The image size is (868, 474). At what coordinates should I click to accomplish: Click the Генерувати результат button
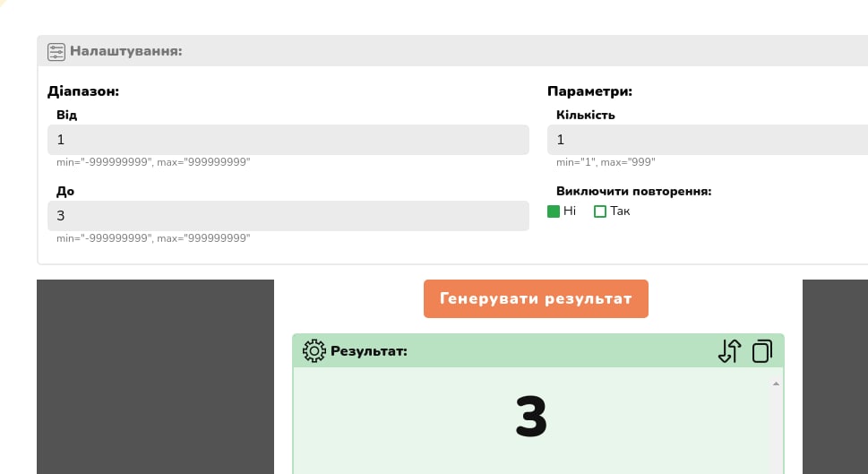tap(536, 299)
